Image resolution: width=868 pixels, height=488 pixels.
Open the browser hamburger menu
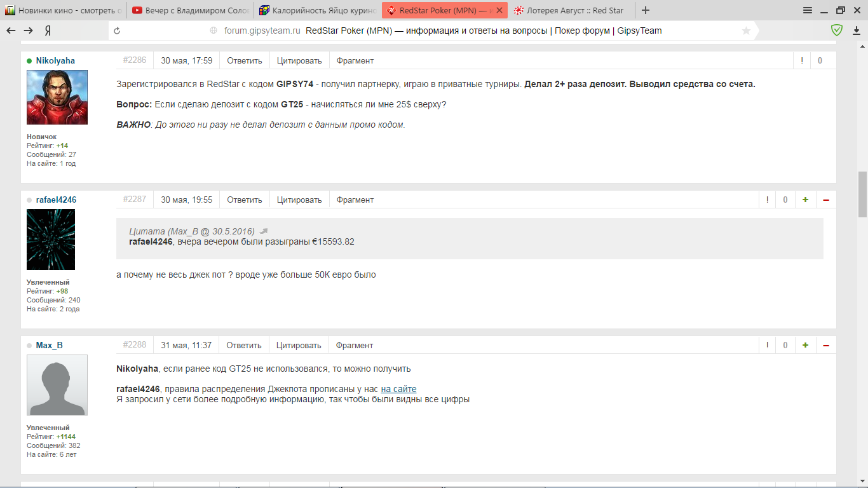808,10
